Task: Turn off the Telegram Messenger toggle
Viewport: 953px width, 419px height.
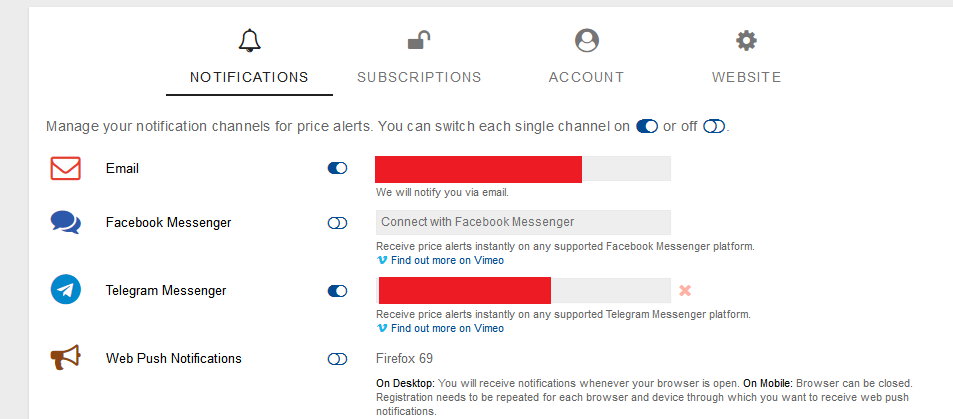Action: pyautogui.click(x=337, y=291)
